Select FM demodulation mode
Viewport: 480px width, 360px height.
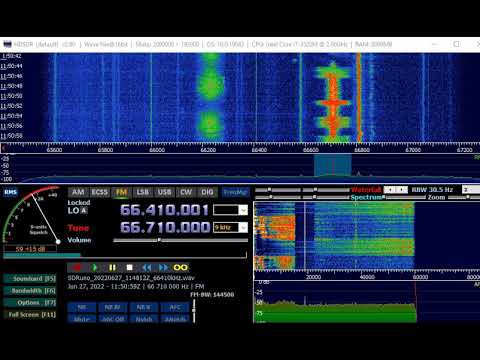click(121, 192)
